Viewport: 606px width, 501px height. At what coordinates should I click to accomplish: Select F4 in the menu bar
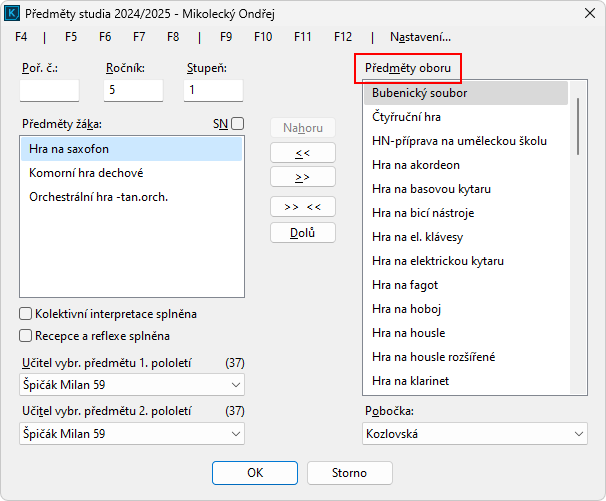pos(22,37)
